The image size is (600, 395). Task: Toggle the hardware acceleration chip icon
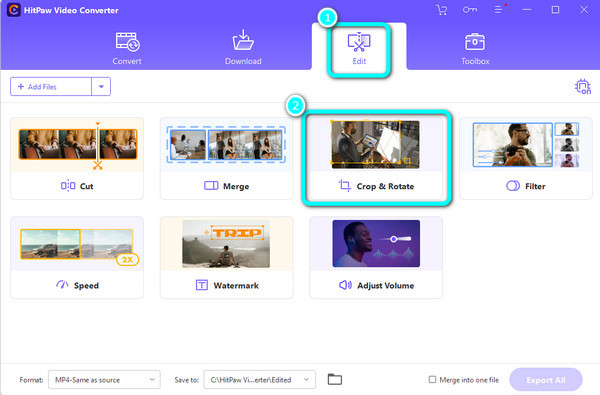click(583, 87)
